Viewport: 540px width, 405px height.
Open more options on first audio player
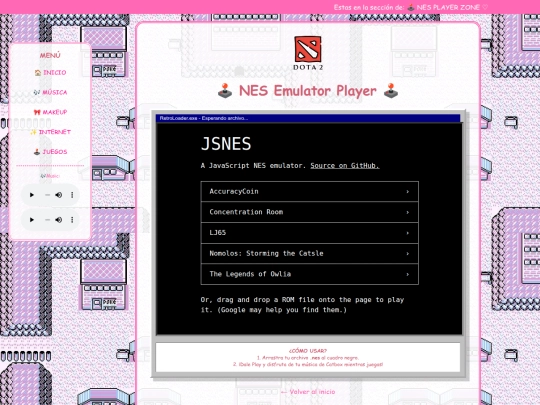[x=72, y=195]
